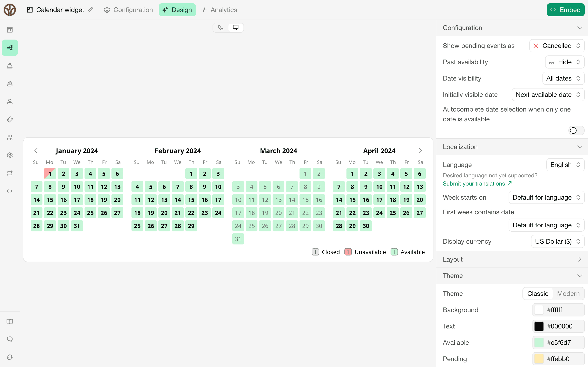Open the Show pending events as dropdown

pos(557,46)
